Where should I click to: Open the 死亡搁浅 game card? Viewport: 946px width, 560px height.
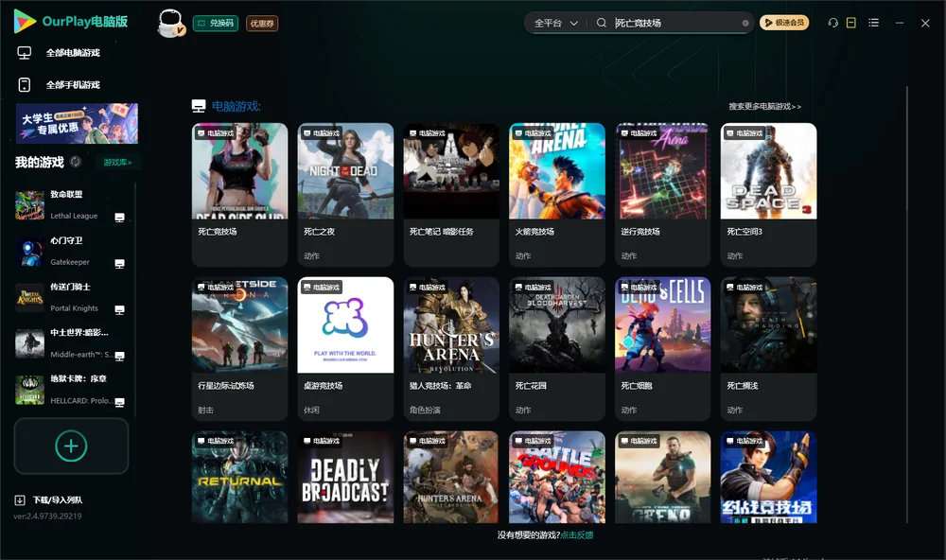point(768,349)
